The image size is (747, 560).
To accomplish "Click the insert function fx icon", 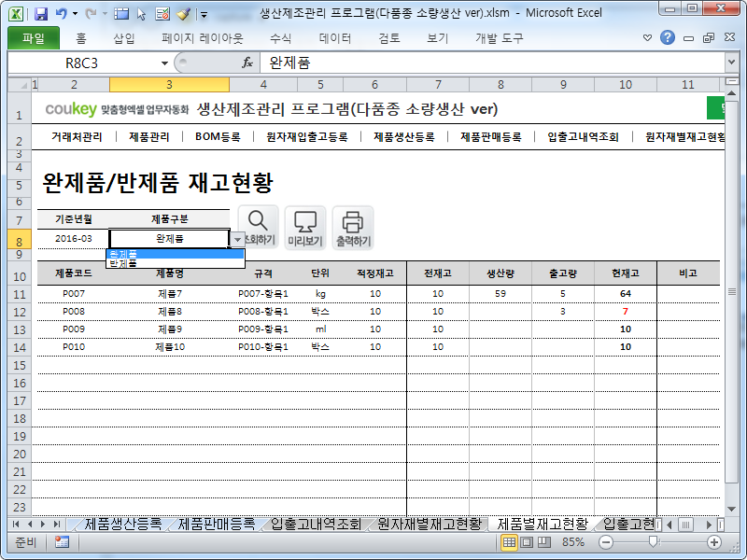I will tap(247, 63).
